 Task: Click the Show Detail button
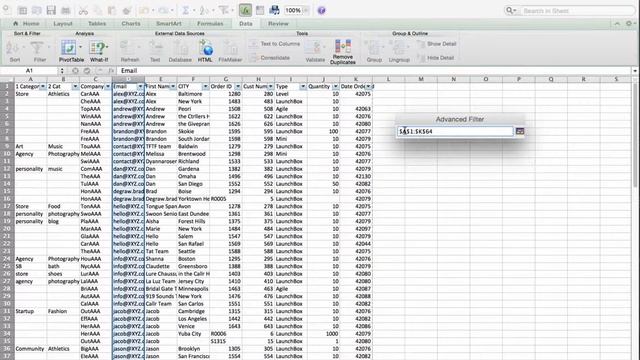(437, 44)
